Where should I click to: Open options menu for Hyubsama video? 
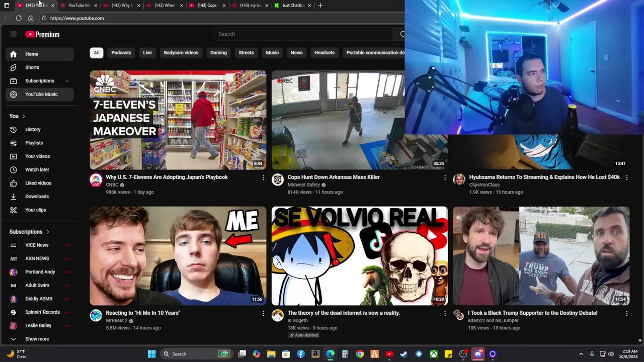[x=626, y=177]
